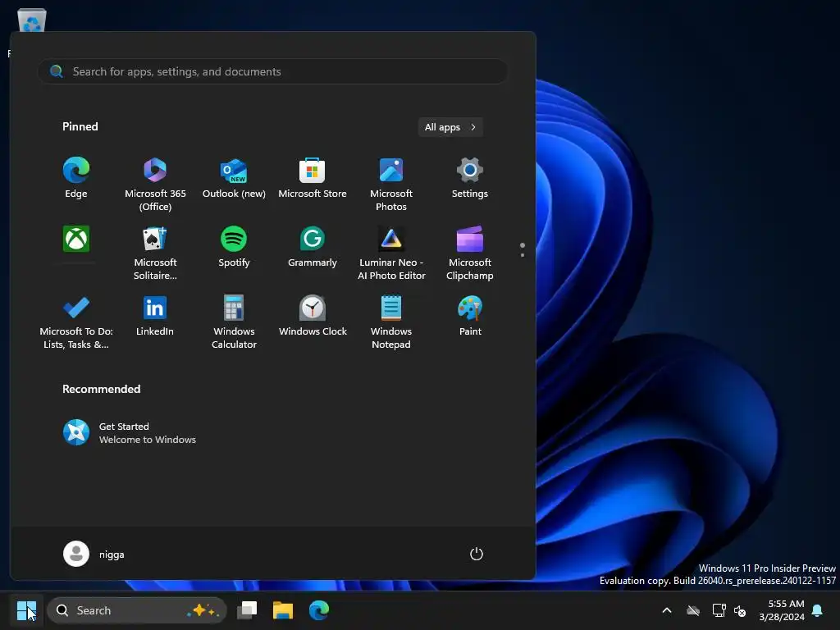Expand the All apps list
840x630 pixels.
[x=450, y=127]
